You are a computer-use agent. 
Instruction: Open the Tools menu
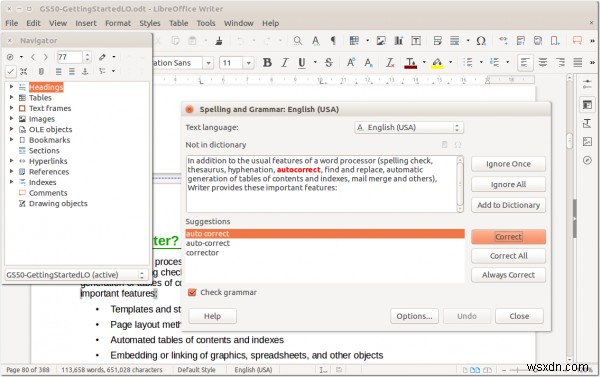pos(206,23)
